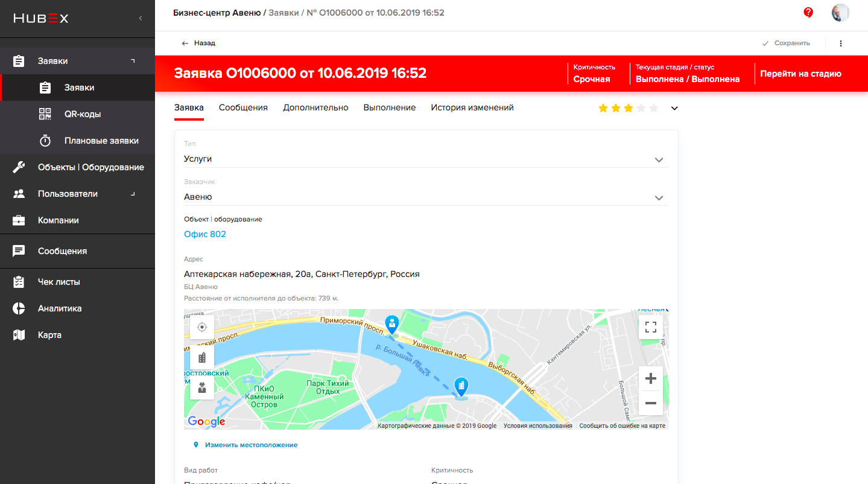Open the Заказчик dropdown showing Авеню
Viewport: 868px width, 484px height.
point(426,197)
